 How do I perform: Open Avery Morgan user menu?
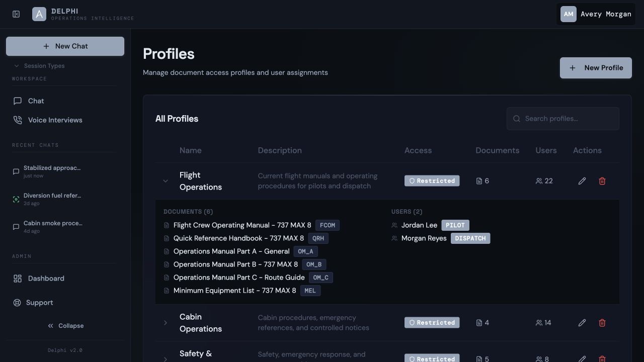tap(596, 14)
